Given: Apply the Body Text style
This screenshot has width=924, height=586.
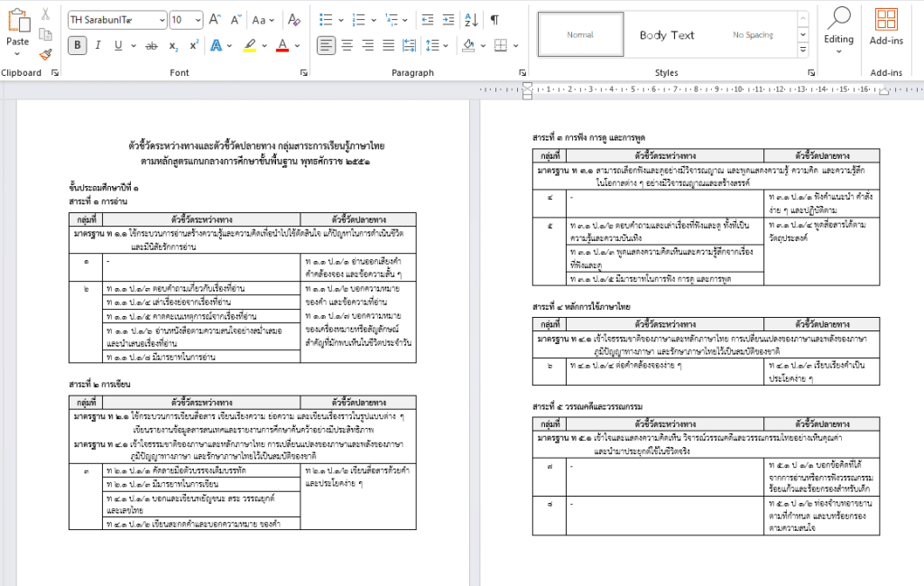Looking at the screenshot, I should click(667, 35).
